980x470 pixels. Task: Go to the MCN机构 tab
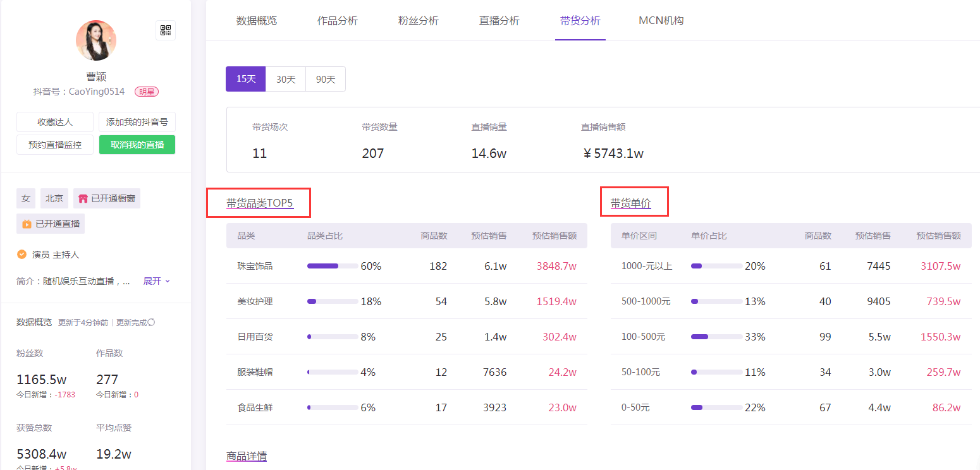pos(661,21)
